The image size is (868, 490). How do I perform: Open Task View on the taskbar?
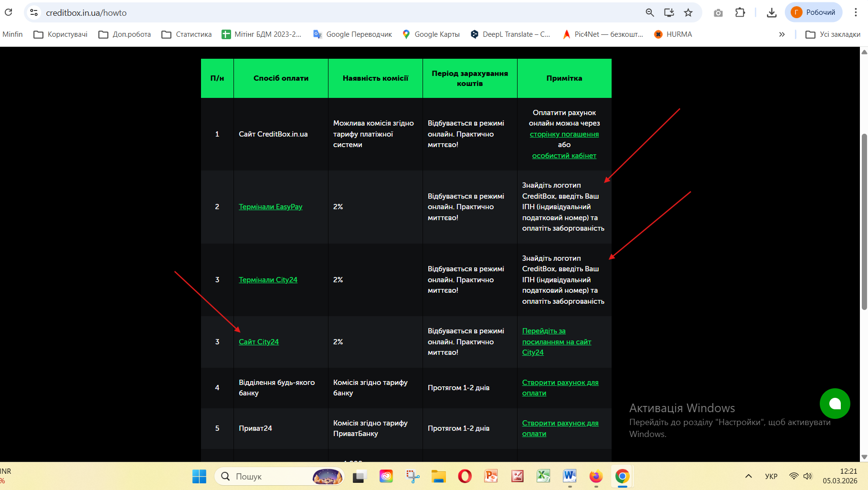pos(360,476)
